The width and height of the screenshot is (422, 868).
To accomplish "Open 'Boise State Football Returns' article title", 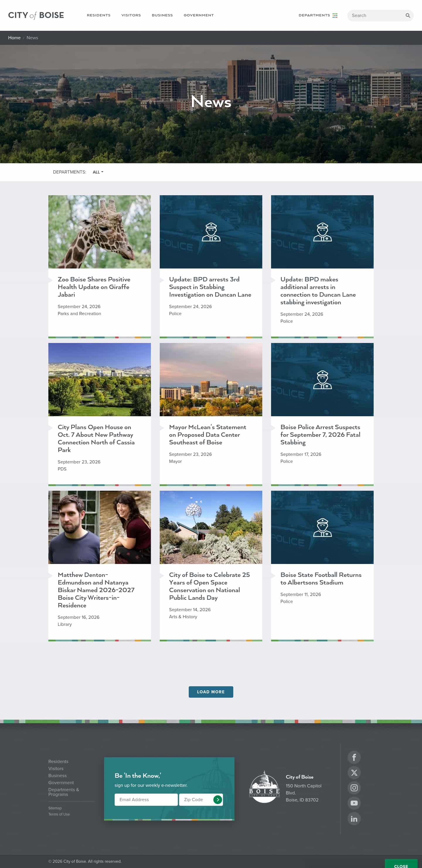I will (321, 579).
